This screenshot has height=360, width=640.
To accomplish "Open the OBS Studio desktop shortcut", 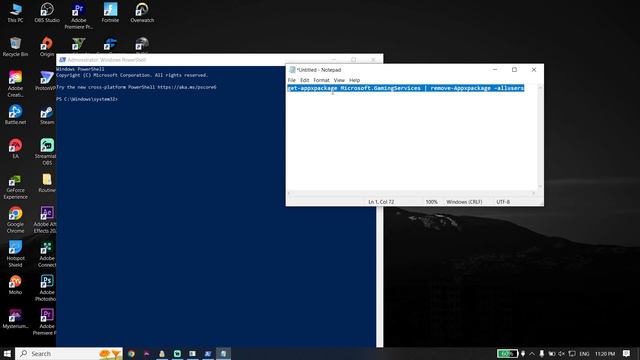I will pos(47,13).
